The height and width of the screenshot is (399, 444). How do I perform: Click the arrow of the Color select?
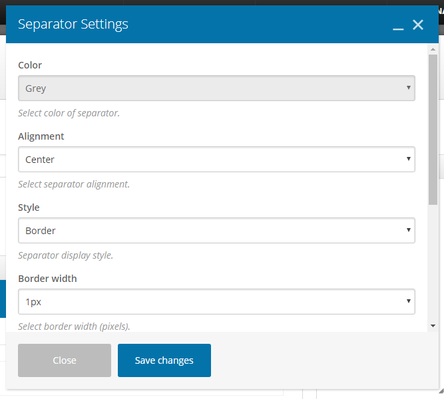pyautogui.click(x=408, y=88)
